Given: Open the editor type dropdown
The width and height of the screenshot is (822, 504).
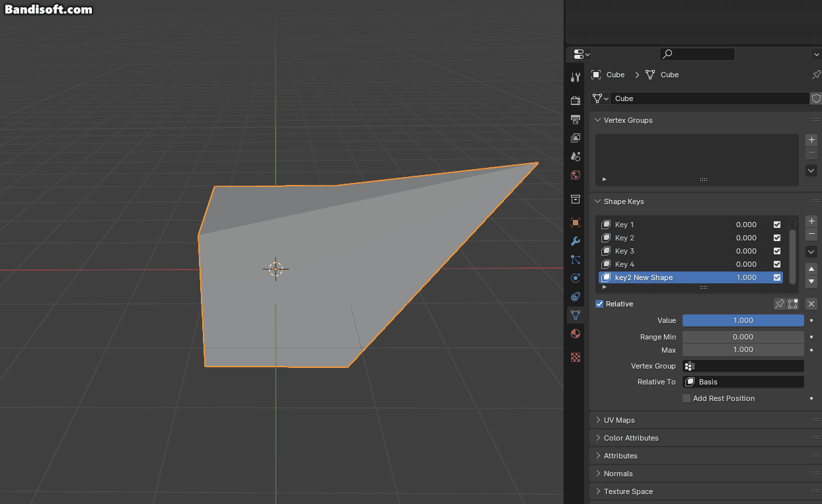Looking at the screenshot, I should 581,54.
